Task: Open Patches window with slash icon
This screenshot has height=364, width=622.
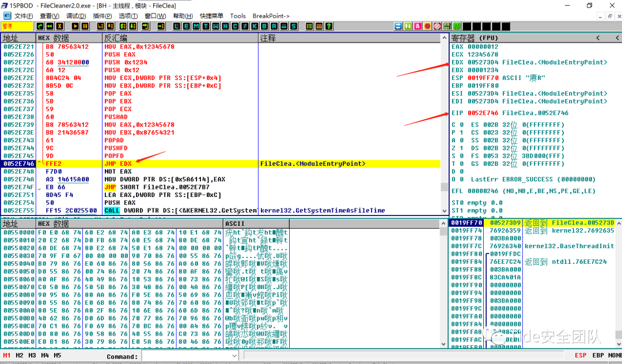Action: pos(245,26)
